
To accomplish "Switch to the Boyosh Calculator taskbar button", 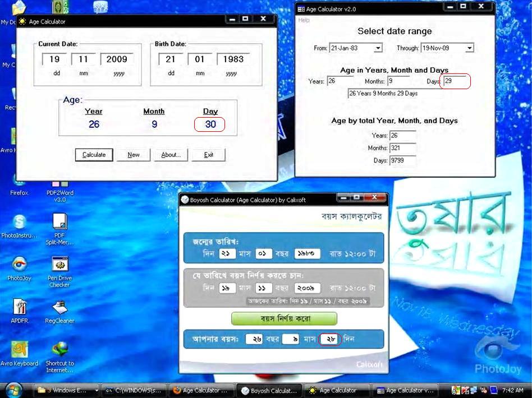I will [x=269, y=391].
